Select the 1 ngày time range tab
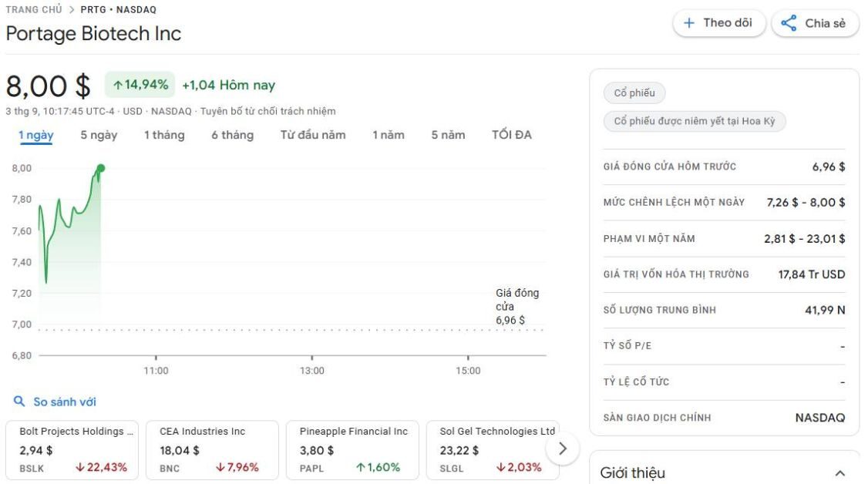868x484 pixels. point(36,135)
